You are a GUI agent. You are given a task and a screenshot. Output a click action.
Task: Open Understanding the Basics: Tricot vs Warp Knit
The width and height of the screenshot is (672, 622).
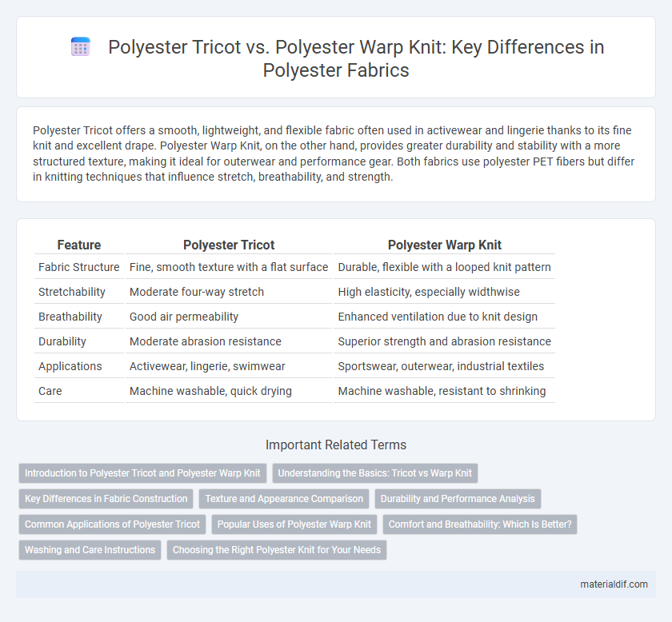point(374,473)
